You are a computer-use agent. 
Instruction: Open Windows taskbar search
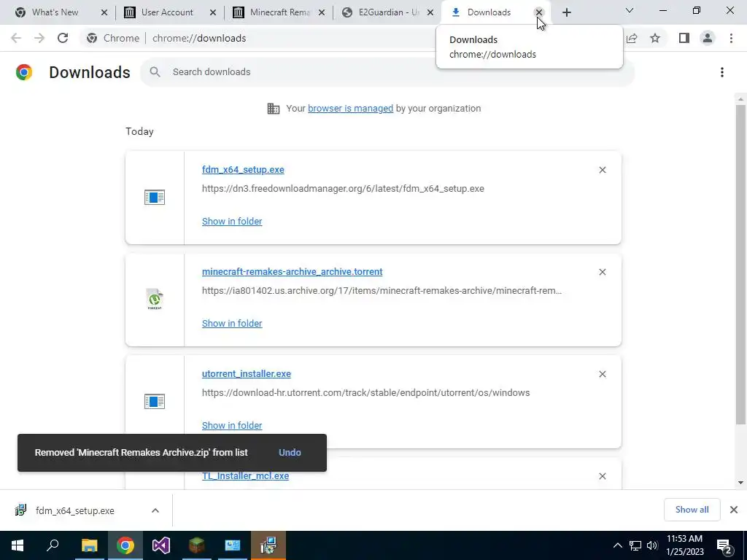(53, 545)
